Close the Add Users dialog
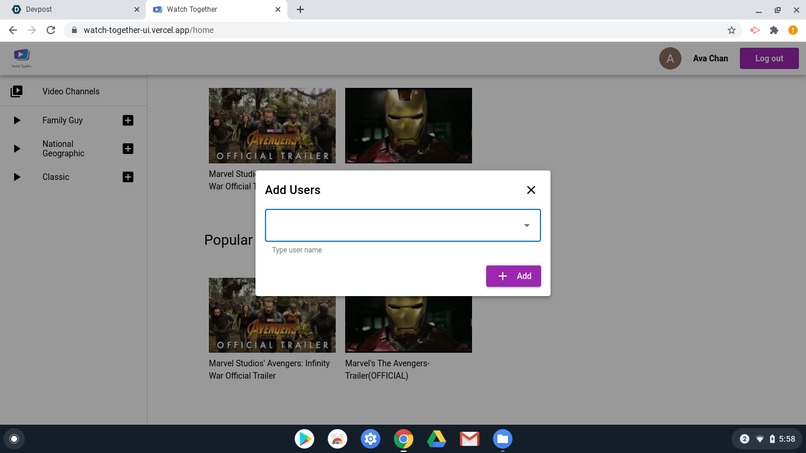Screen dimensions: 806x453 pos(531,190)
